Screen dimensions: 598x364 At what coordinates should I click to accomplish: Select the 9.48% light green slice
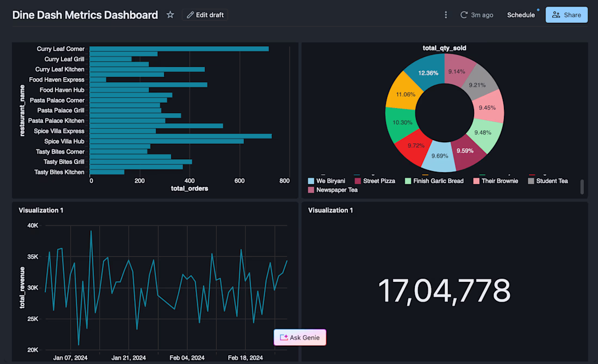pyautogui.click(x=483, y=133)
